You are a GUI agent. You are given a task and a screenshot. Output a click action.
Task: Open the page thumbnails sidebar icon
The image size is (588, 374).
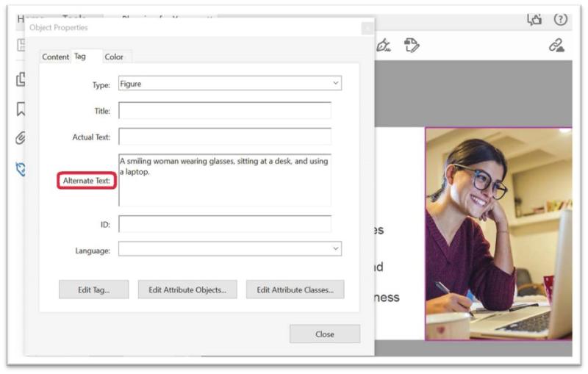click(21, 79)
